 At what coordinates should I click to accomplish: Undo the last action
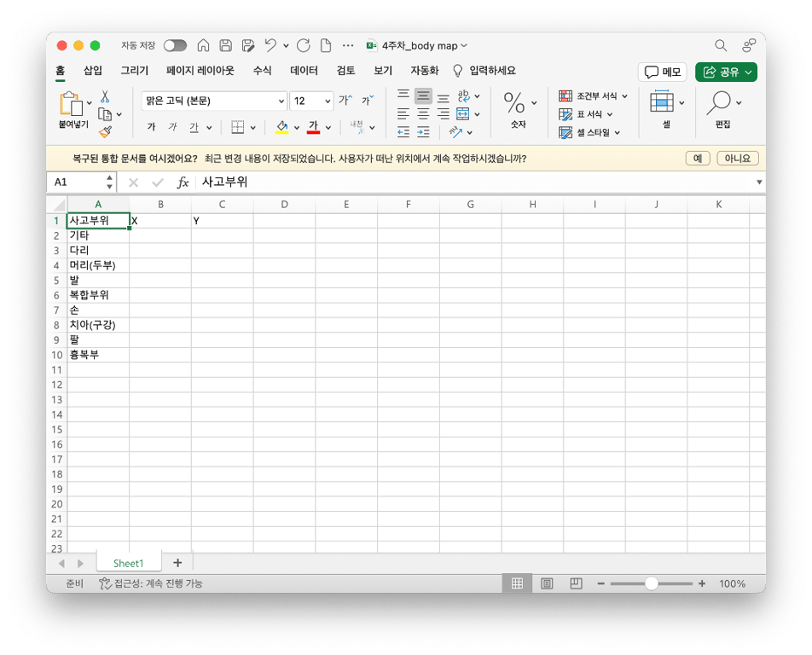point(270,45)
